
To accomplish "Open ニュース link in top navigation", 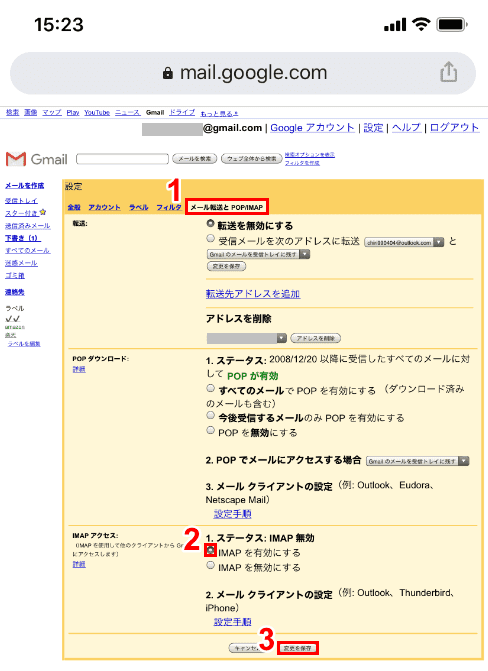I will point(128,113).
